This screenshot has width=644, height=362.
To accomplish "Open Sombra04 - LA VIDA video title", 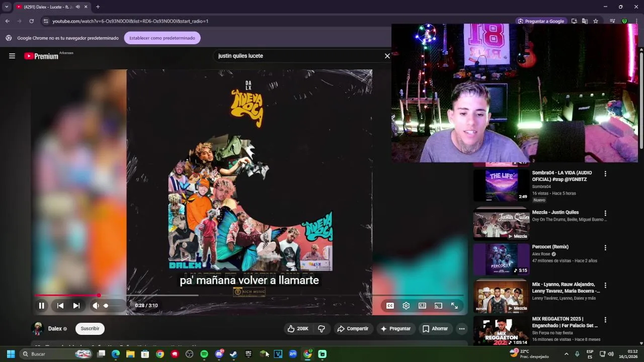I will [x=561, y=176].
